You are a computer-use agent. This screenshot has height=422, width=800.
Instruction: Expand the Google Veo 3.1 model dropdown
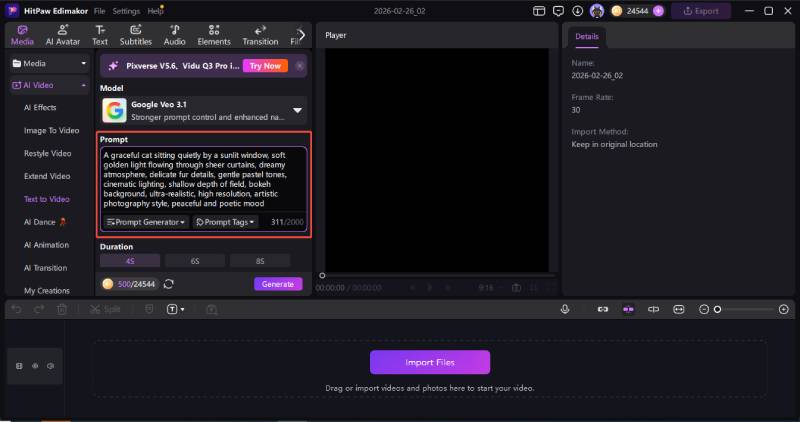[x=297, y=110]
